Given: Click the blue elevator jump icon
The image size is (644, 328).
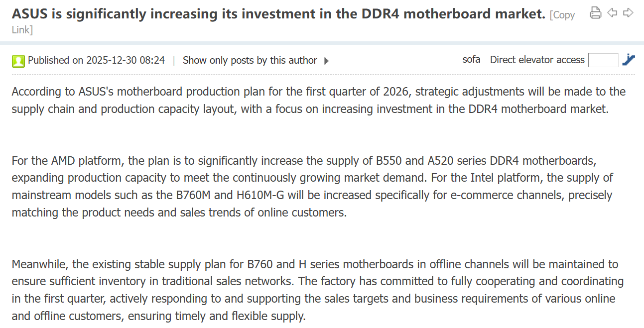Looking at the screenshot, I should (x=629, y=60).
